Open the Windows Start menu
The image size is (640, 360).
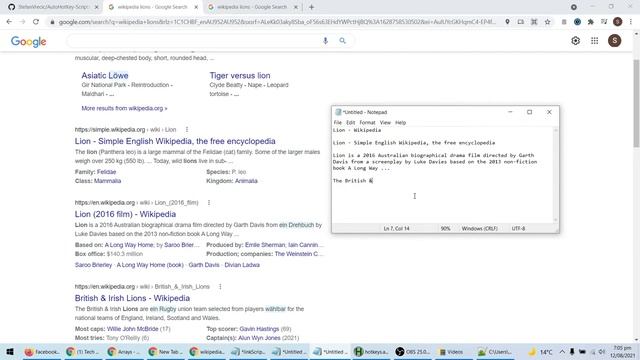click(10, 351)
